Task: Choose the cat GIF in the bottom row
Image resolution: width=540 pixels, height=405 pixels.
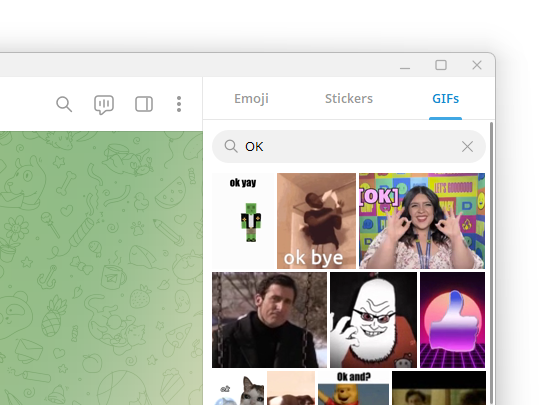Action: 238,388
